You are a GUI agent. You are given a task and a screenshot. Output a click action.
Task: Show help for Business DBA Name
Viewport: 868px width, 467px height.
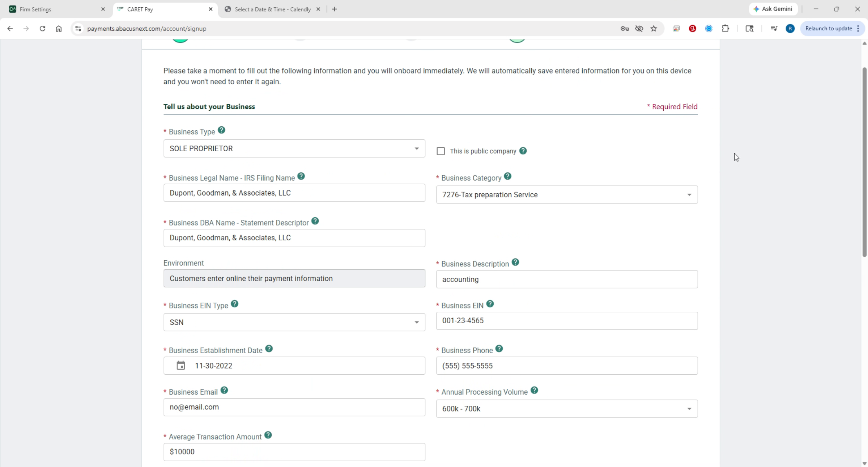click(315, 221)
